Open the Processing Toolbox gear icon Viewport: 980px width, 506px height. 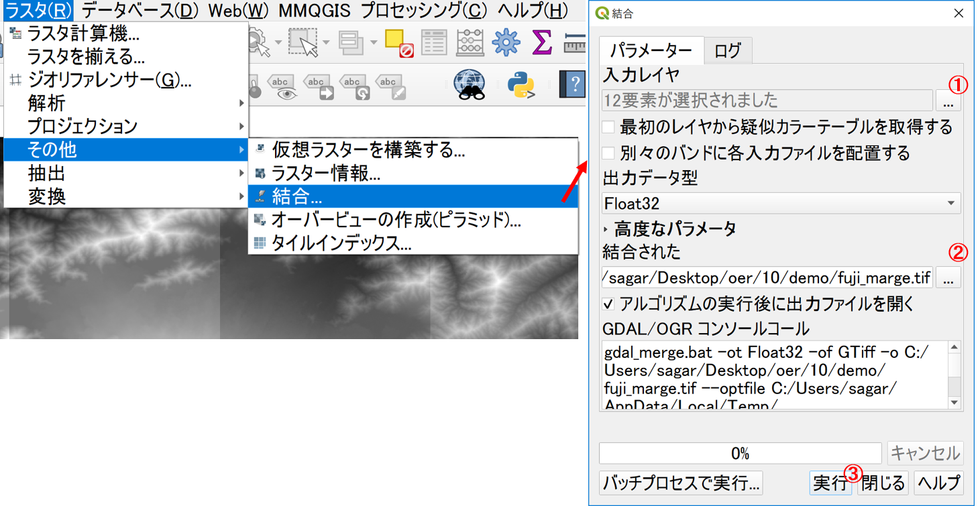click(x=506, y=42)
